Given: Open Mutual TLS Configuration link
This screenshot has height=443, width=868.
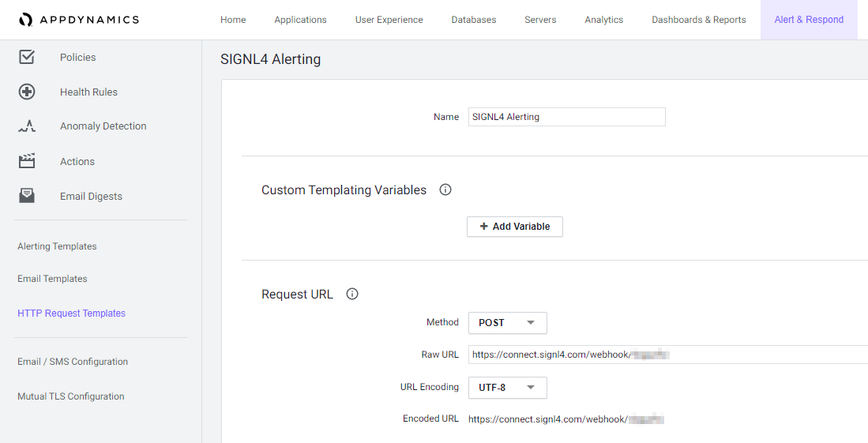Looking at the screenshot, I should pyautogui.click(x=71, y=396).
